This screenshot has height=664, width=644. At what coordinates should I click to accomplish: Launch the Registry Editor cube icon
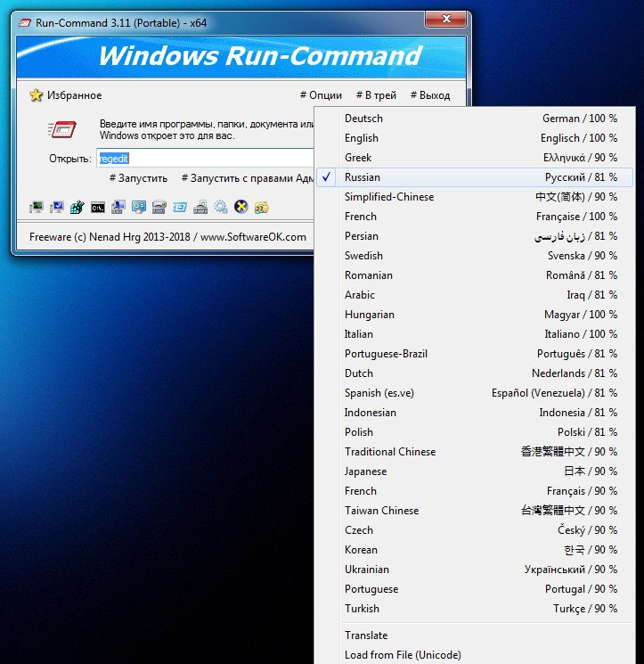77,207
